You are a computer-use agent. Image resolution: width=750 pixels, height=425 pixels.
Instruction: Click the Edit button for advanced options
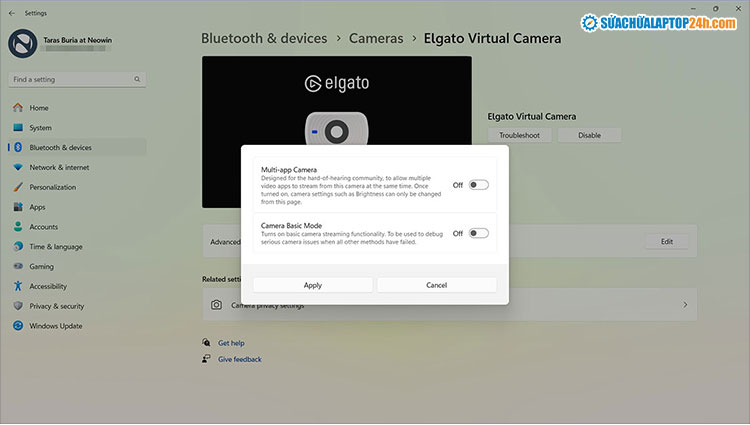tap(667, 241)
